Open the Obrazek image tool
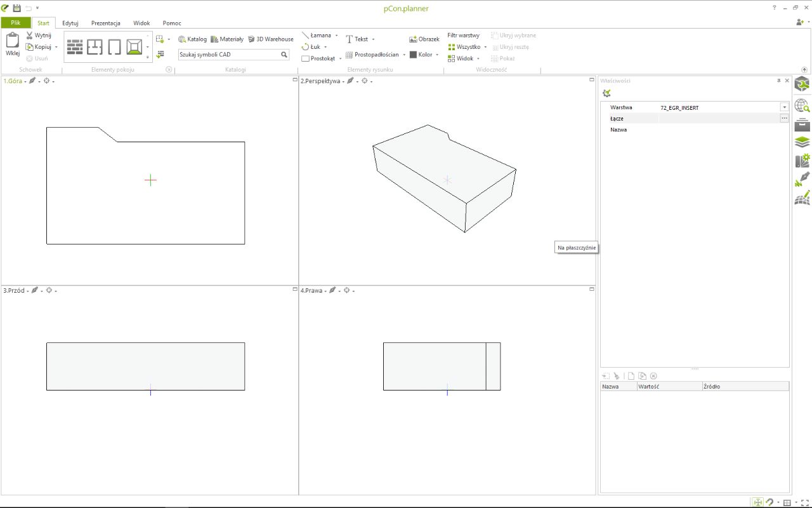 424,39
